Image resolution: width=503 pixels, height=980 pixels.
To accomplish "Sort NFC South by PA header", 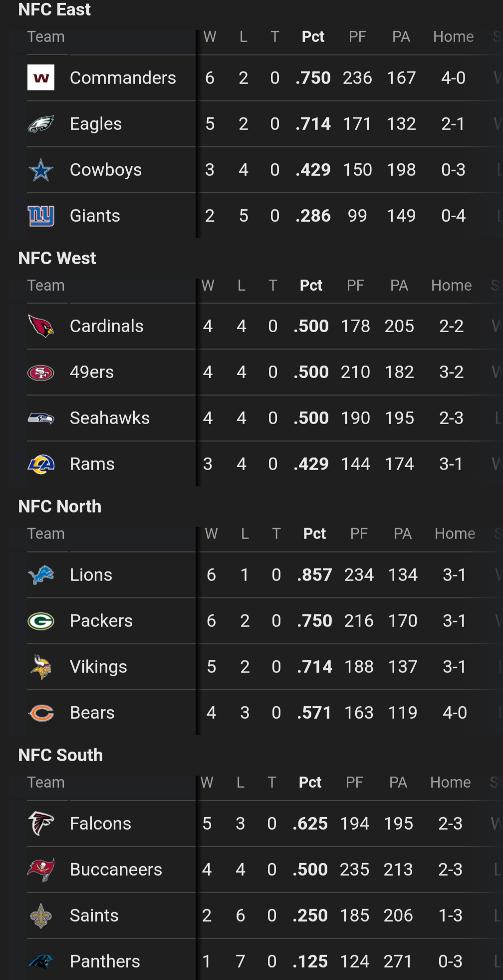I will (398, 783).
